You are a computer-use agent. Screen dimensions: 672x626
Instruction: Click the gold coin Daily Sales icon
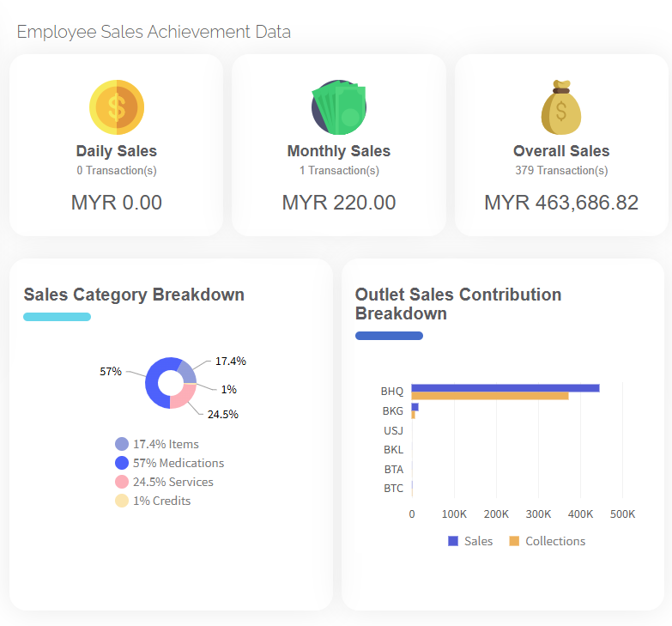pos(117,107)
